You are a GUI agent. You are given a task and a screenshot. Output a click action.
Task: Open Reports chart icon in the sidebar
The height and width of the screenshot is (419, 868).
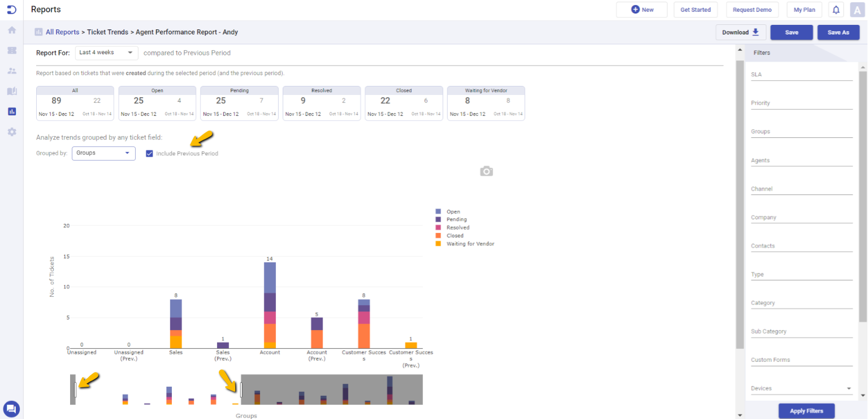click(11, 111)
